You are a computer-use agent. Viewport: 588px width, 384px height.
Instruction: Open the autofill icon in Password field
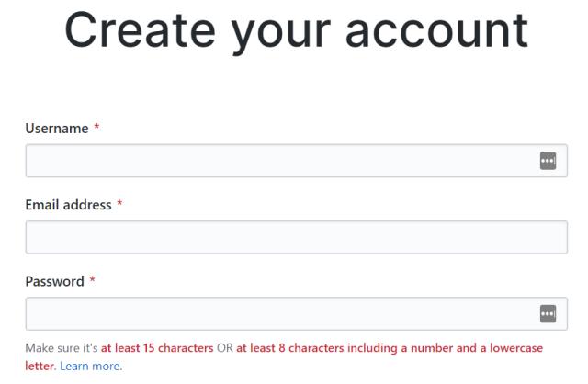pos(548,314)
